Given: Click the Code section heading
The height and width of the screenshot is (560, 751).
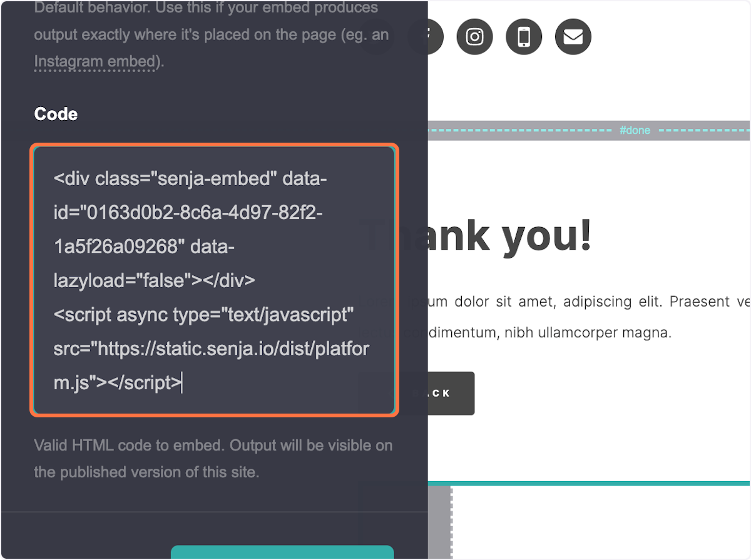Looking at the screenshot, I should 55,114.
